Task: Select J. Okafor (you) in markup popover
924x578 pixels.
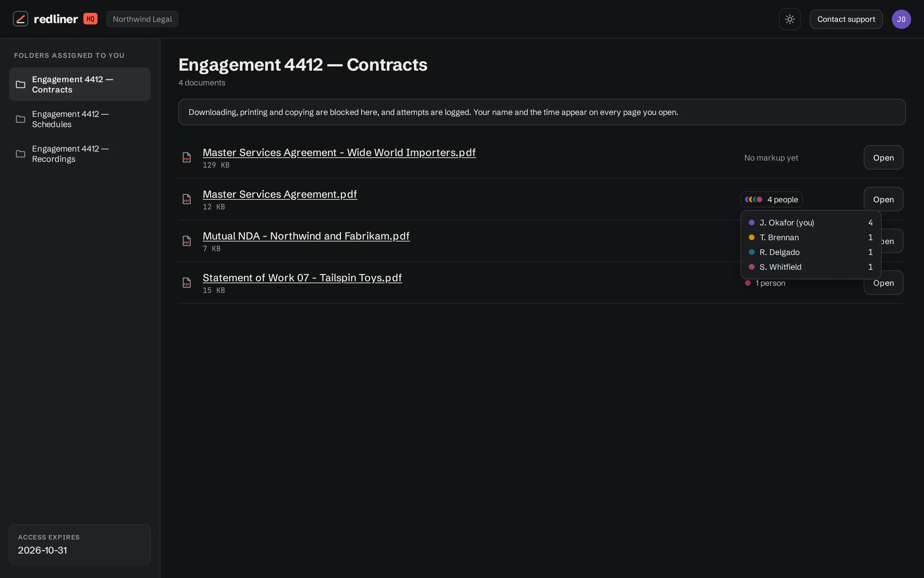Action: [x=811, y=223]
